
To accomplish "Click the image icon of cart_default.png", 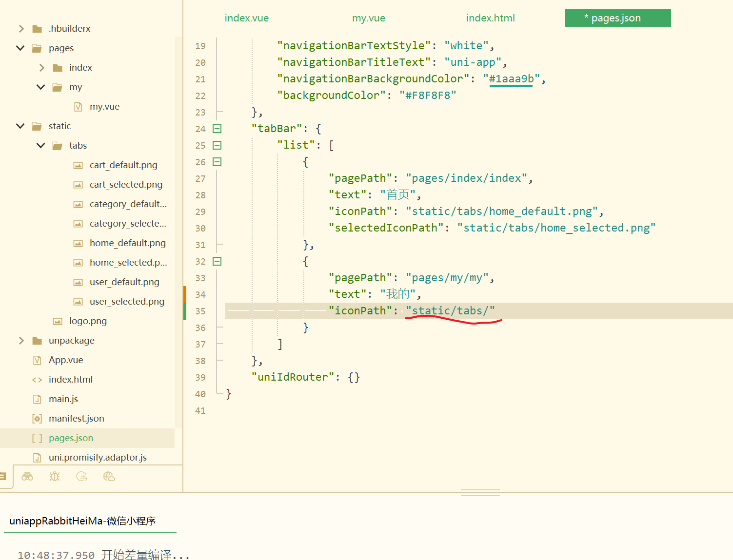I will (78, 165).
